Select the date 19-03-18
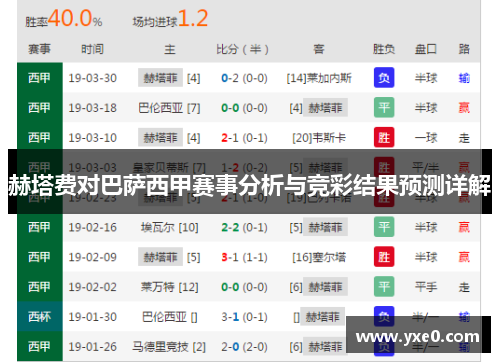 pos(93,108)
